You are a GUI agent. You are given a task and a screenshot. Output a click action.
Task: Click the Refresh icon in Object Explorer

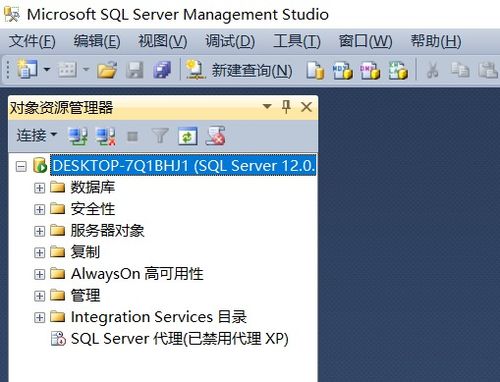click(x=188, y=136)
